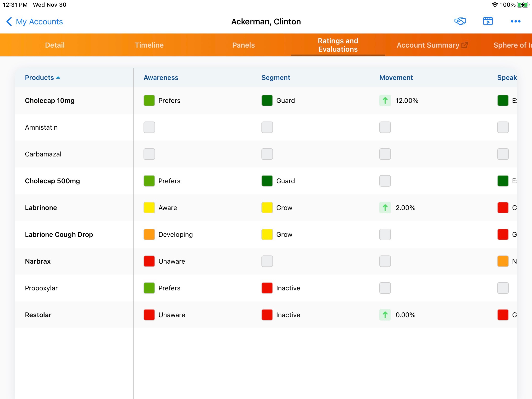Screen dimensions: 532x399
Task: Tap the back chevron arrow icon
Action: 9,21
